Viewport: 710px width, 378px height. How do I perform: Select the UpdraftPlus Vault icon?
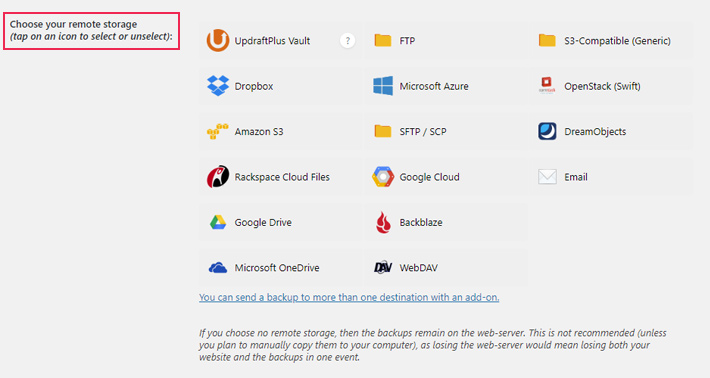tap(218, 40)
